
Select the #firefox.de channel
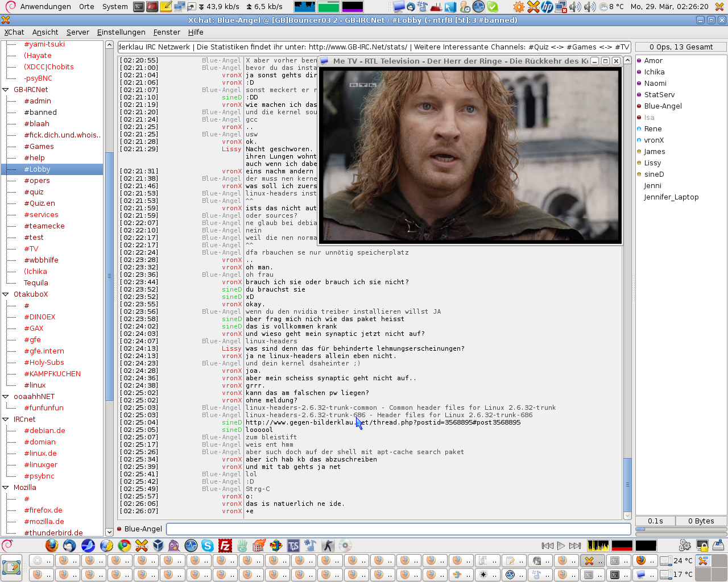coord(43,510)
